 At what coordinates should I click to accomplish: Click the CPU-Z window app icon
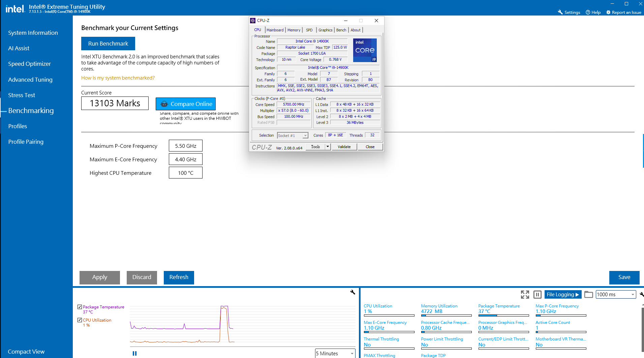(253, 21)
